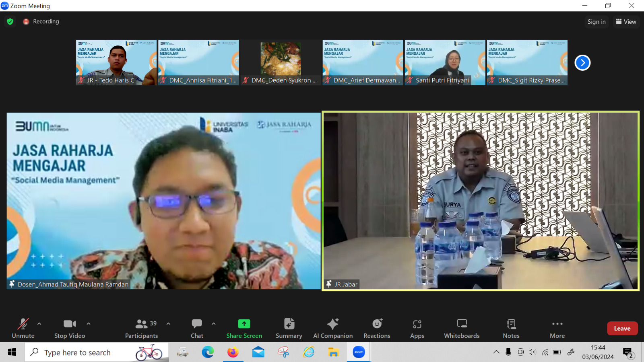This screenshot has height=362, width=644.
Task: Click the Sign in button
Action: point(596,22)
